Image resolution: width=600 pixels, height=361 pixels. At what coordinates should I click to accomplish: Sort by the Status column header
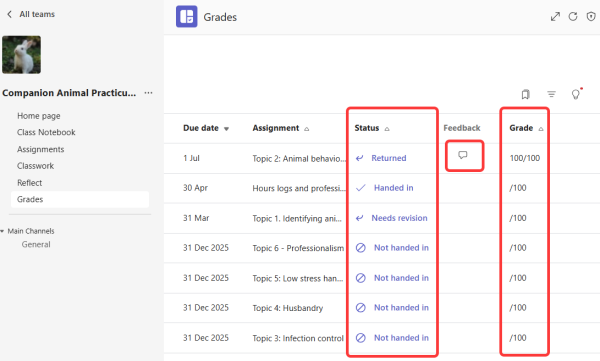[x=372, y=128]
